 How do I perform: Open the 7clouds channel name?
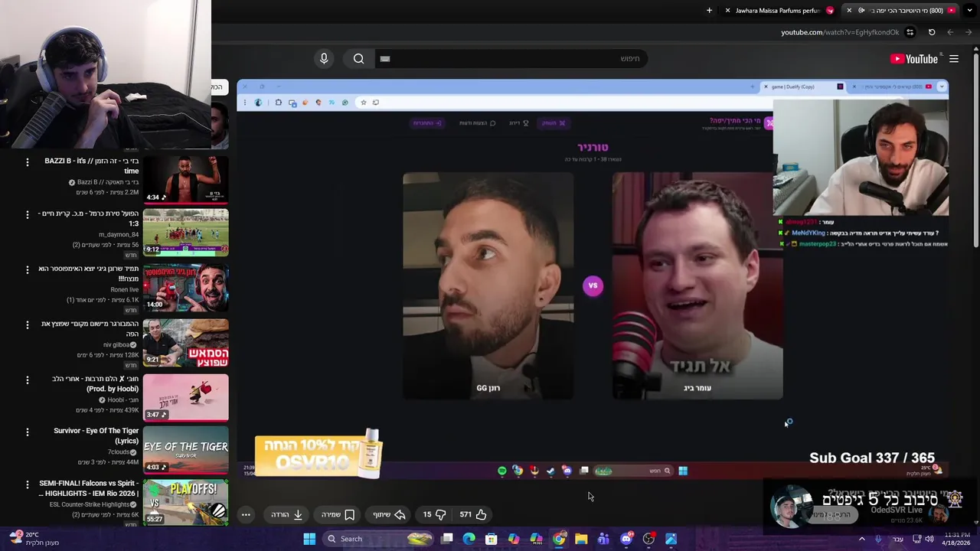tap(118, 452)
